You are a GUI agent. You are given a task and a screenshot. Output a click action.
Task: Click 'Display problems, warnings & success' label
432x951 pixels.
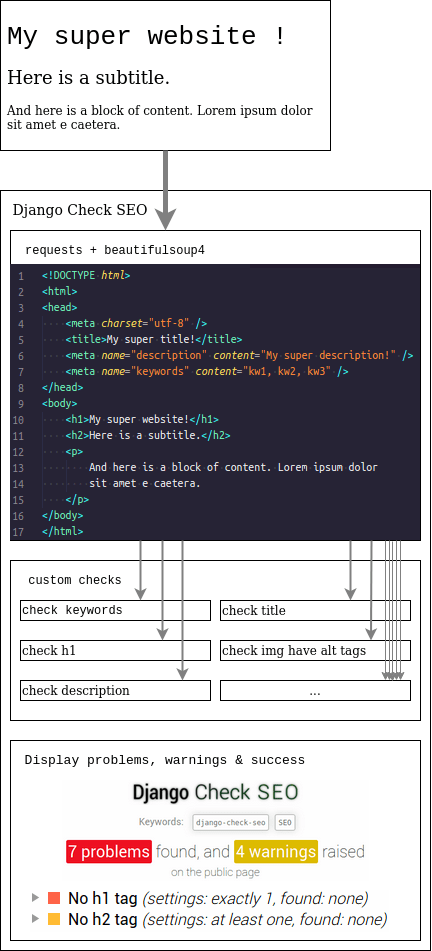(x=164, y=760)
